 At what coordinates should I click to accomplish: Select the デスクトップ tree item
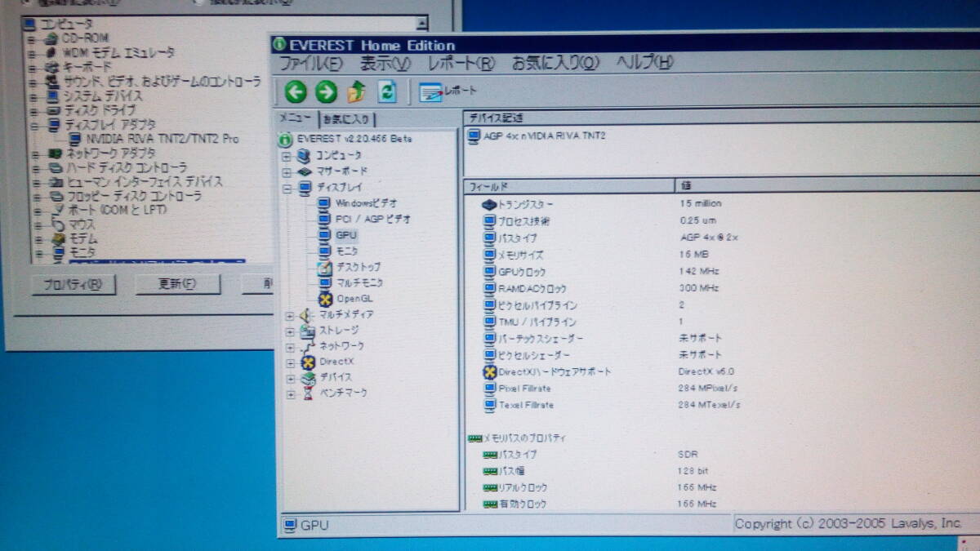(359, 267)
